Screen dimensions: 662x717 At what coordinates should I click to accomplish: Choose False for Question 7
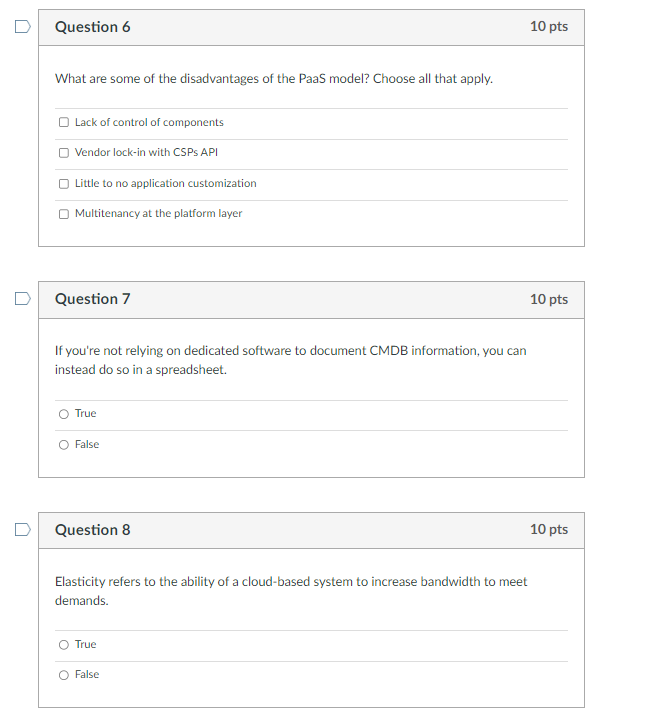click(x=64, y=445)
